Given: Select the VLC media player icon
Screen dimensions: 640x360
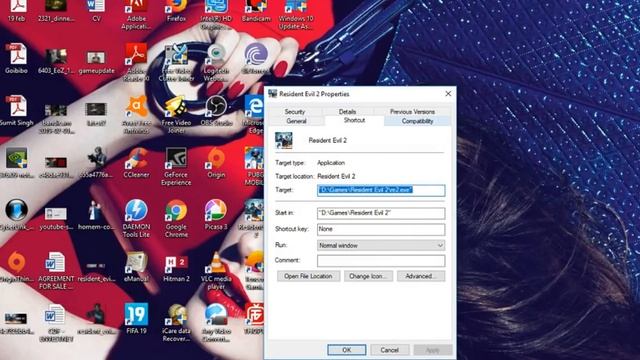Looking at the screenshot, I should (216, 271).
